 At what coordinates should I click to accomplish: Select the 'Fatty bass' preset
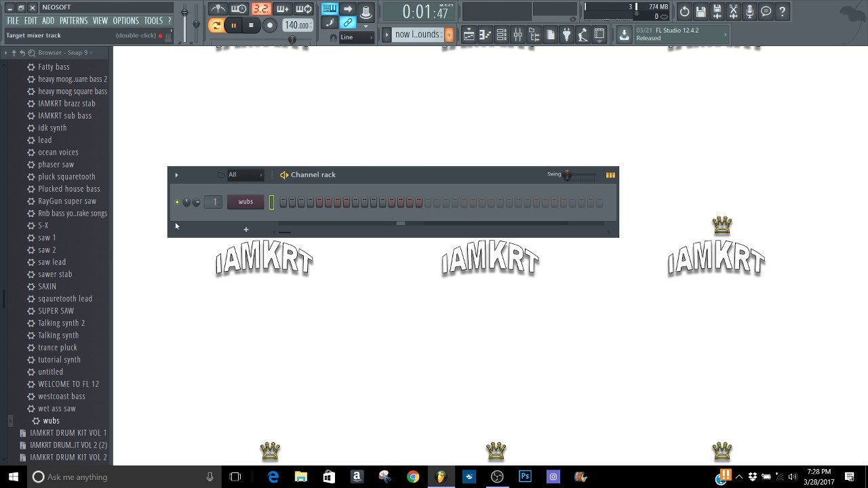pyautogui.click(x=54, y=67)
